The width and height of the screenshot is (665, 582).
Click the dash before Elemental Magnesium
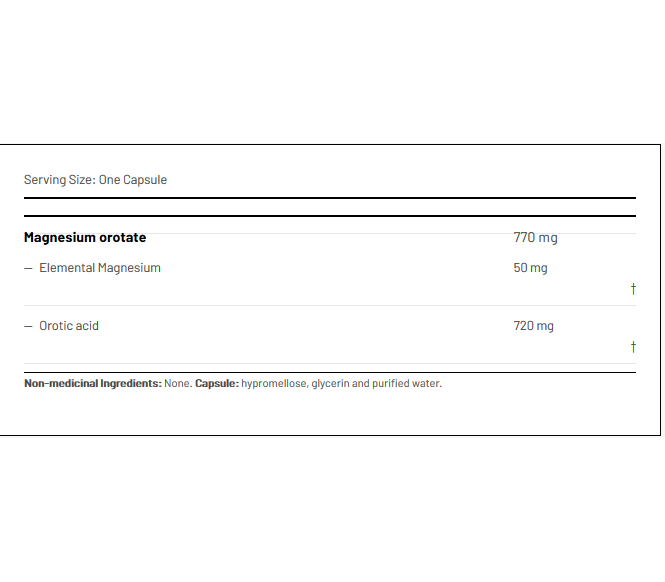point(28,268)
